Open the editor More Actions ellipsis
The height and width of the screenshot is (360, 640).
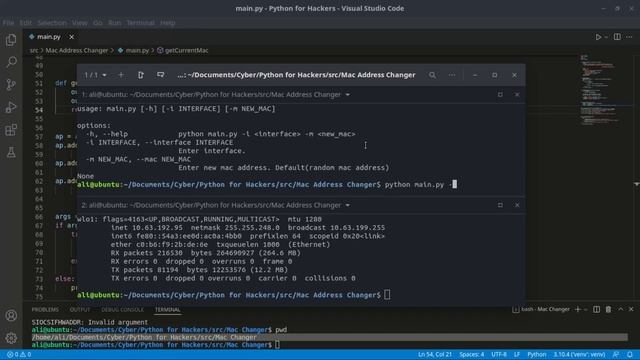(629, 37)
